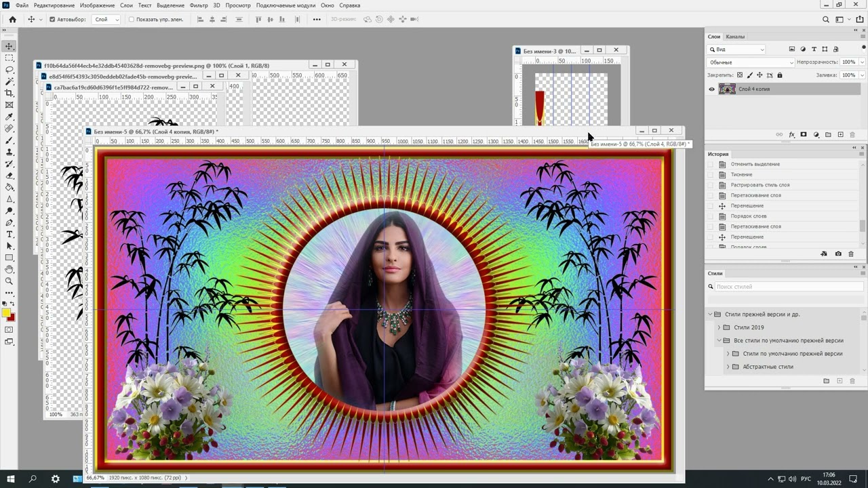This screenshot has height=488, width=868.
Task: Select the Paint Bucket tool
Action: [x=9, y=187]
